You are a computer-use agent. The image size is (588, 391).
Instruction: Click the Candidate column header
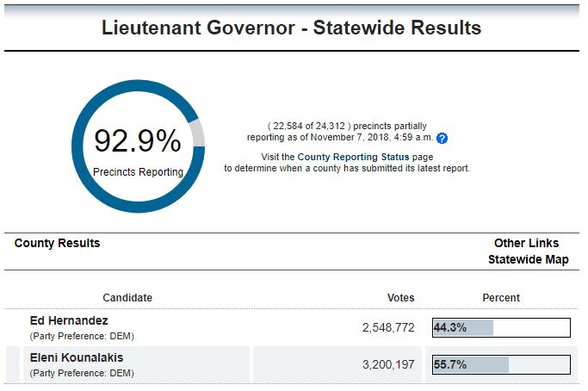pyautogui.click(x=127, y=298)
